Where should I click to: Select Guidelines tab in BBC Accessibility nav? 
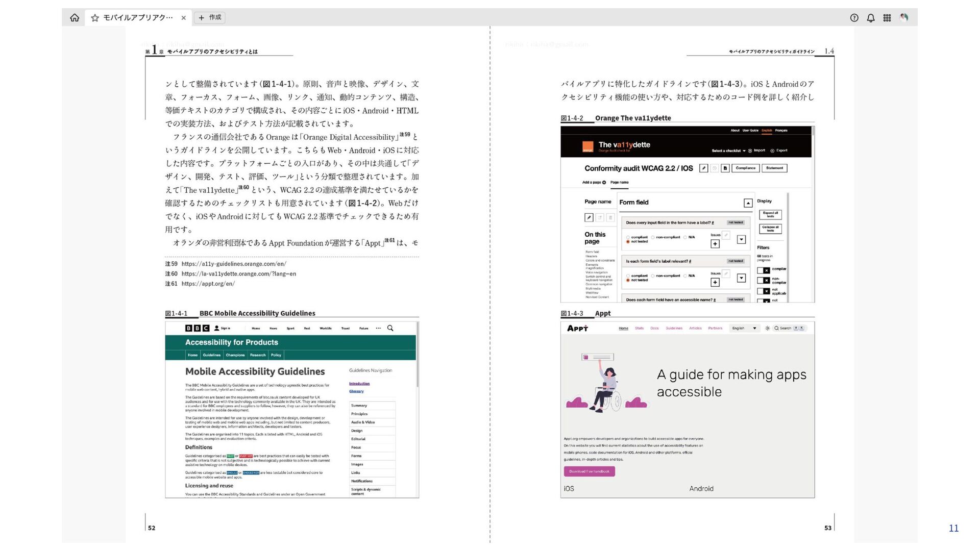tap(211, 355)
